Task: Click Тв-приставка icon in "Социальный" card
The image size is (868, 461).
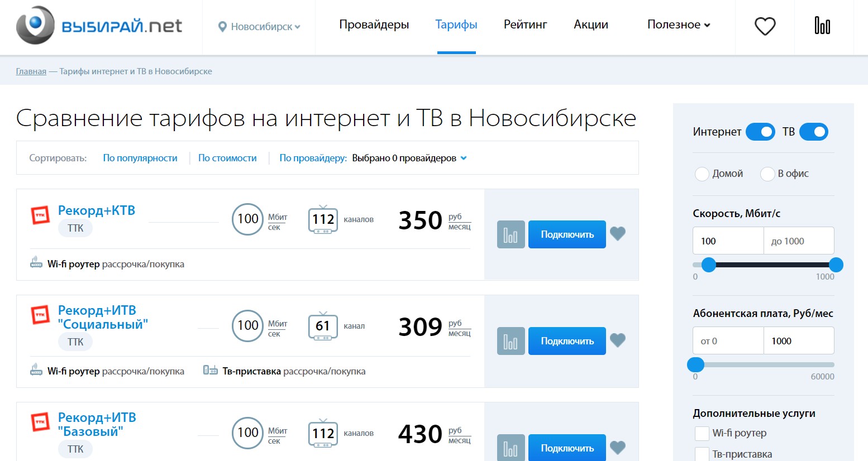Action: (x=210, y=370)
